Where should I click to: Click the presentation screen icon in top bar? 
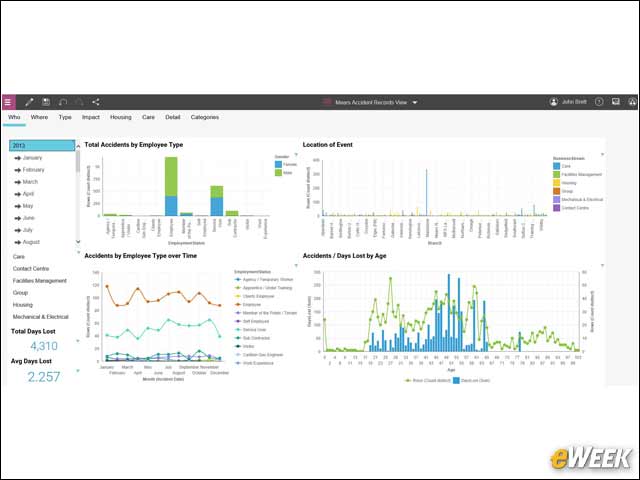point(616,102)
